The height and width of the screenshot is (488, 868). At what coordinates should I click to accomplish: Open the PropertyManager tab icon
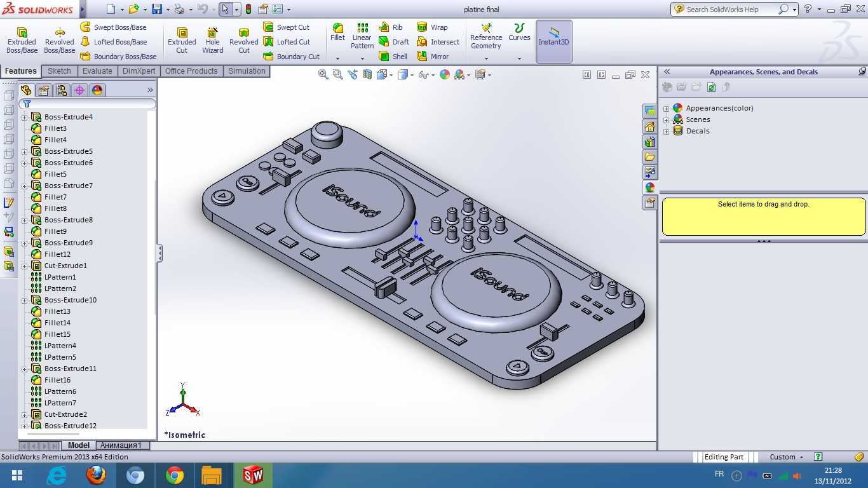[43, 90]
